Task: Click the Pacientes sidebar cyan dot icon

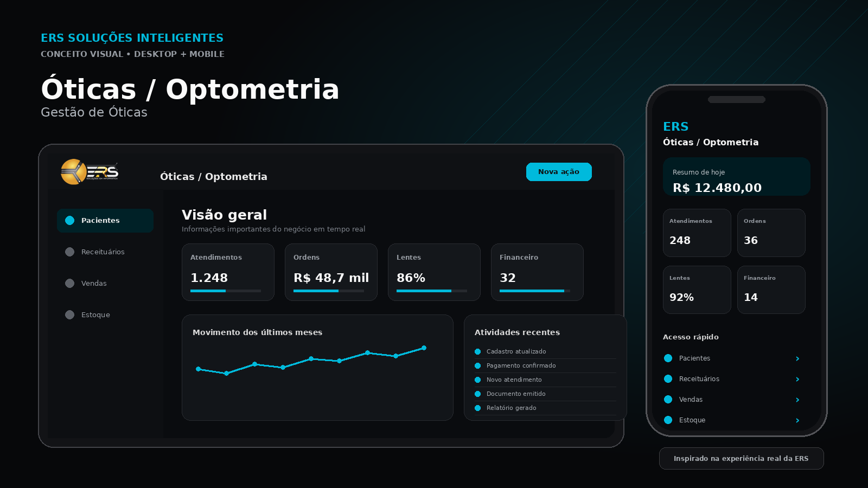Action: (x=69, y=221)
